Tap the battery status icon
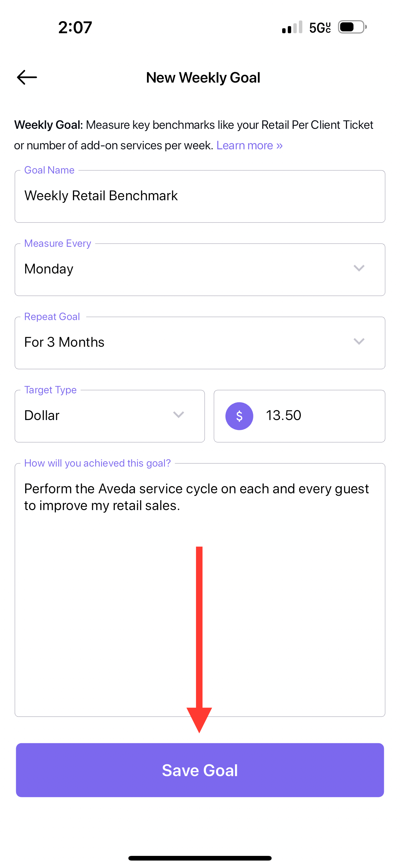The width and height of the screenshot is (400, 868). pyautogui.click(x=352, y=27)
